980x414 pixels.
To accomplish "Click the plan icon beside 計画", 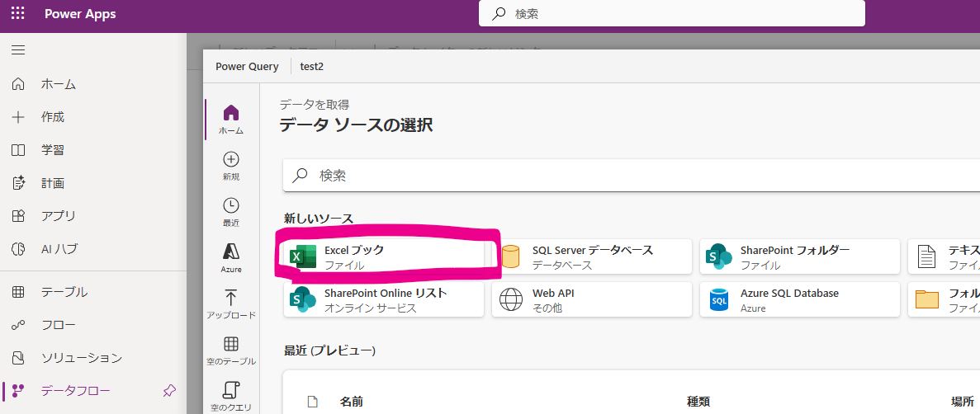I will pos(18,184).
